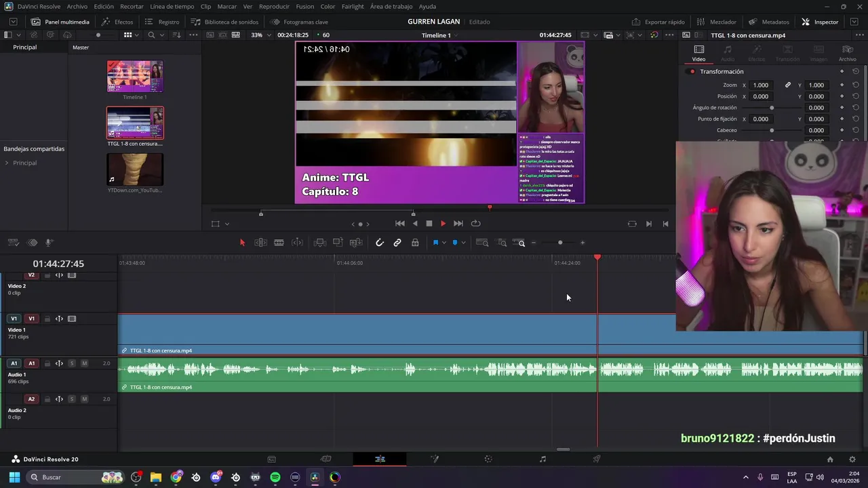
Task: Open the Efectos panel
Action: pos(117,22)
